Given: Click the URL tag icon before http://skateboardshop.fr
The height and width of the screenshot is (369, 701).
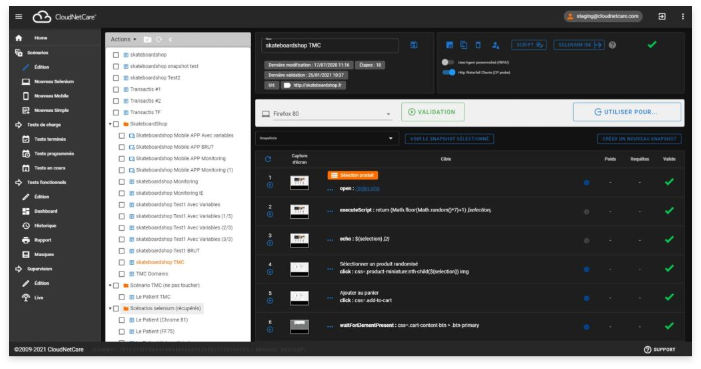Looking at the screenshot, I should [x=287, y=85].
